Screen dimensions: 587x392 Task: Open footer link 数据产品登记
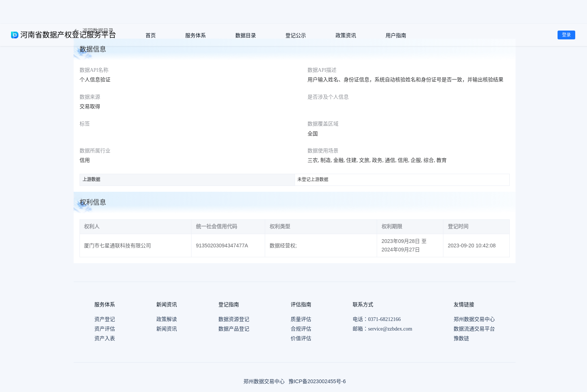click(x=234, y=329)
